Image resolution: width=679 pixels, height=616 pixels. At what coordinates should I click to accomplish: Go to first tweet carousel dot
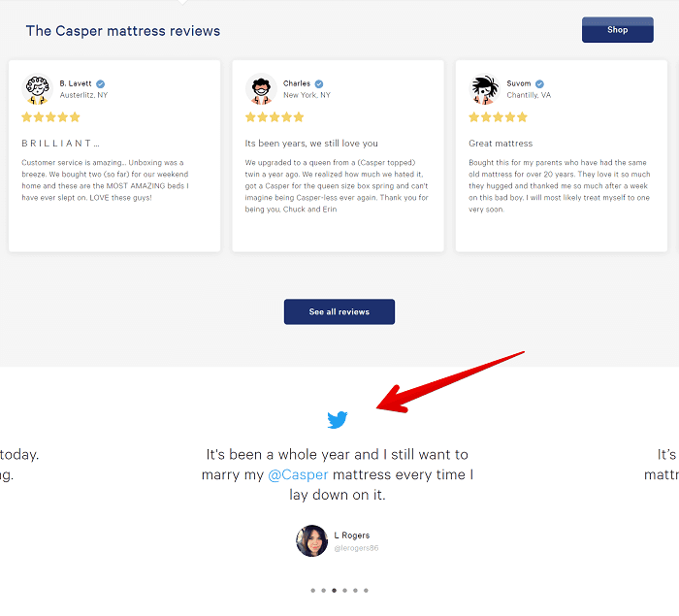[x=312, y=591]
